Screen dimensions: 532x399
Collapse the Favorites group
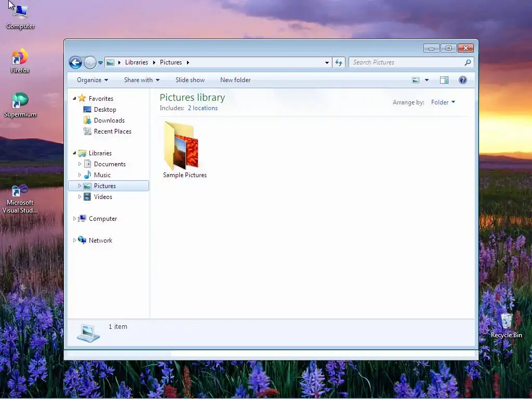point(74,98)
